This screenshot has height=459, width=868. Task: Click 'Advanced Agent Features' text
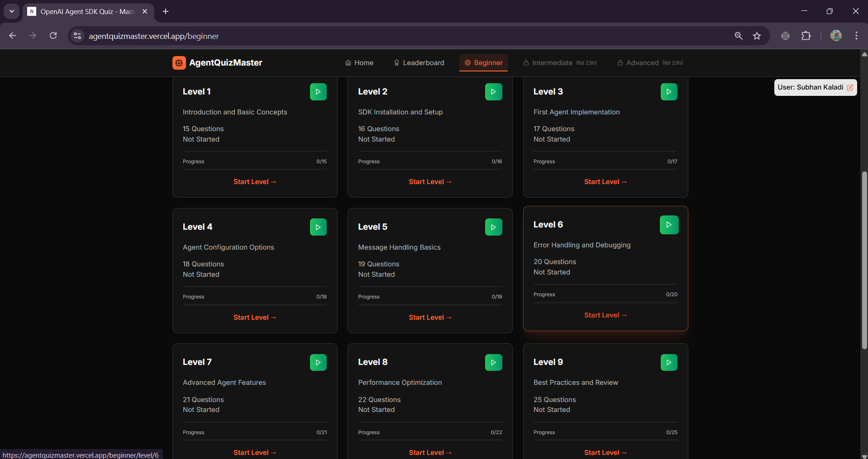tap(224, 383)
